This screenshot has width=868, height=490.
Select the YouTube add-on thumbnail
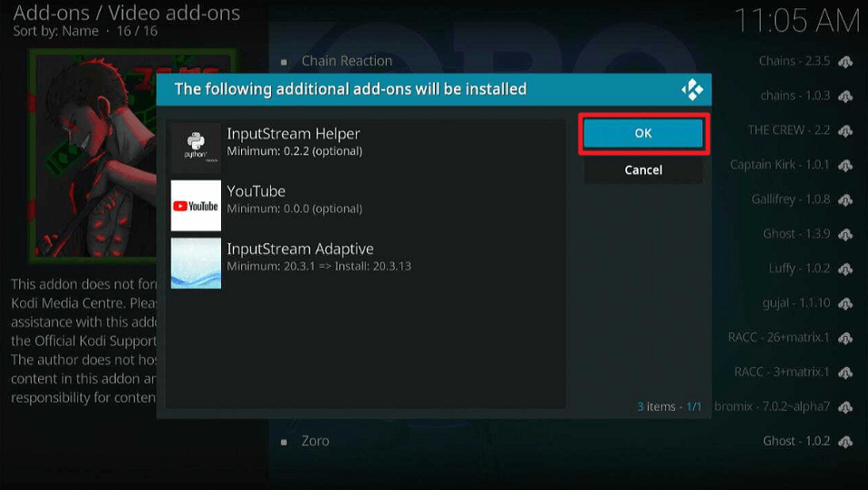(196, 205)
